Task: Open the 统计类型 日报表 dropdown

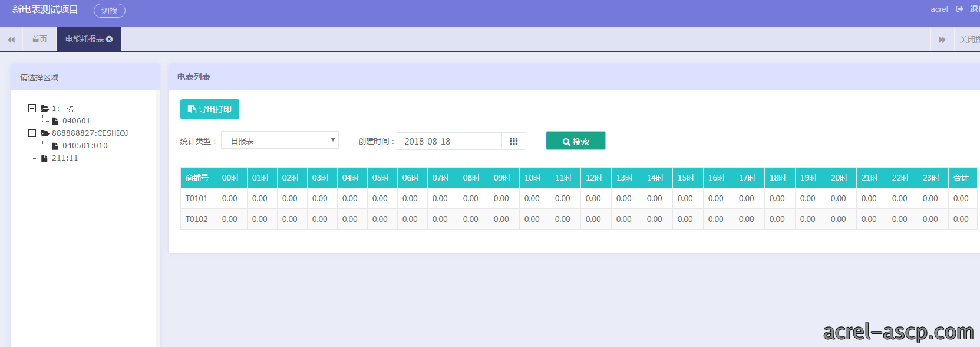Action: pos(280,140)
